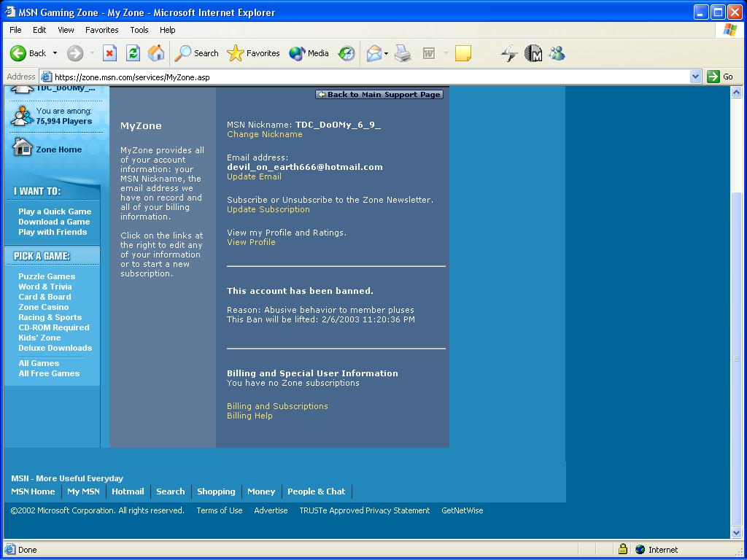The width and height of the screenshot is (747, 560).
Task: Expand the address bar dropdown
Action: pos(695,77)
